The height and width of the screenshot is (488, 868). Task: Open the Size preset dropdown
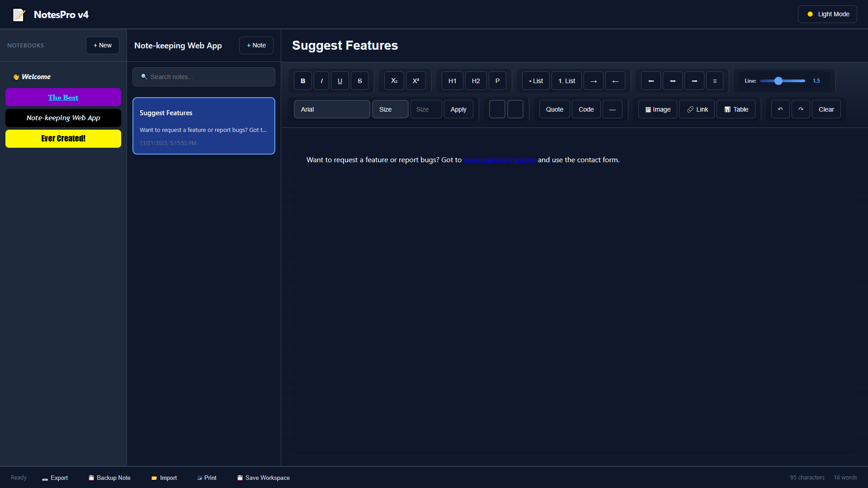click(x=390, y=109)
